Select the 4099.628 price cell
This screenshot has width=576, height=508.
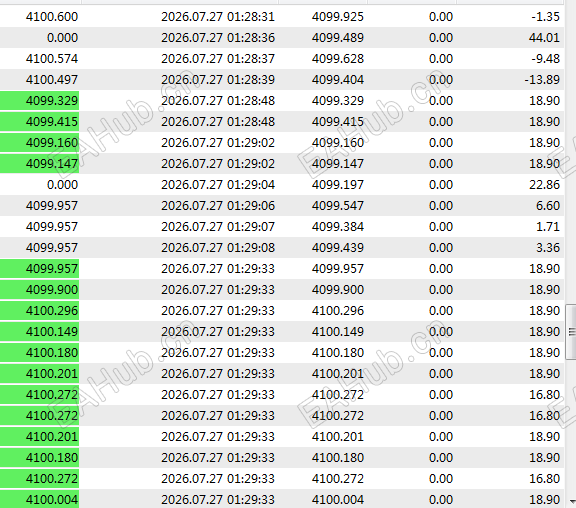(x=338, y=58)
